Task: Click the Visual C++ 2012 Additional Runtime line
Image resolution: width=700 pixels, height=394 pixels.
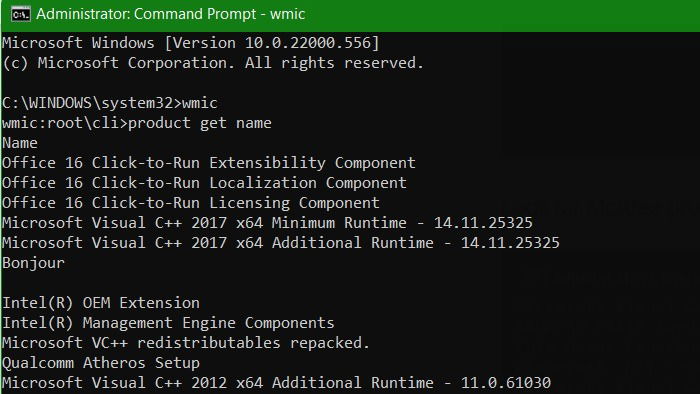Action: tap(276, 383)
